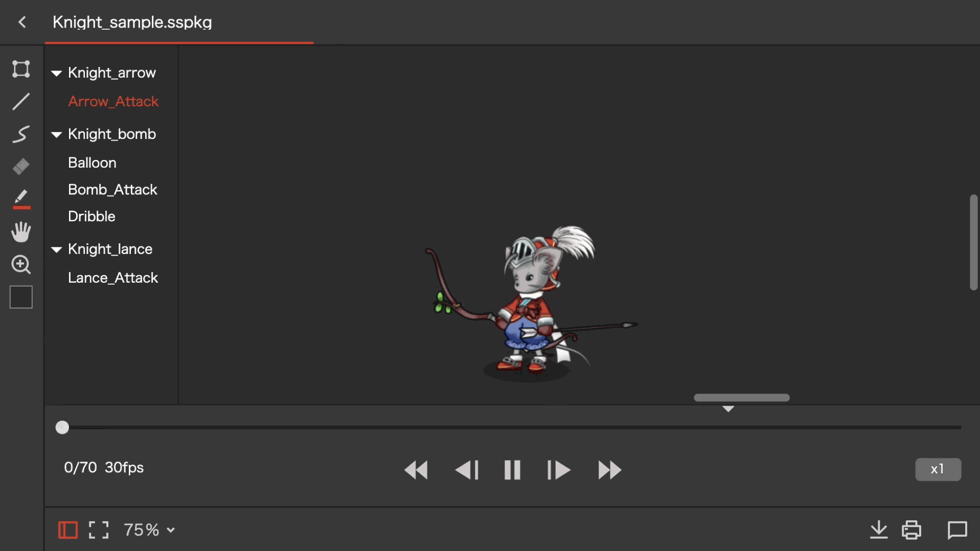Screen dimensions: 980x551
Task: Collapse the Knight_bomb group
Action: 56,134
